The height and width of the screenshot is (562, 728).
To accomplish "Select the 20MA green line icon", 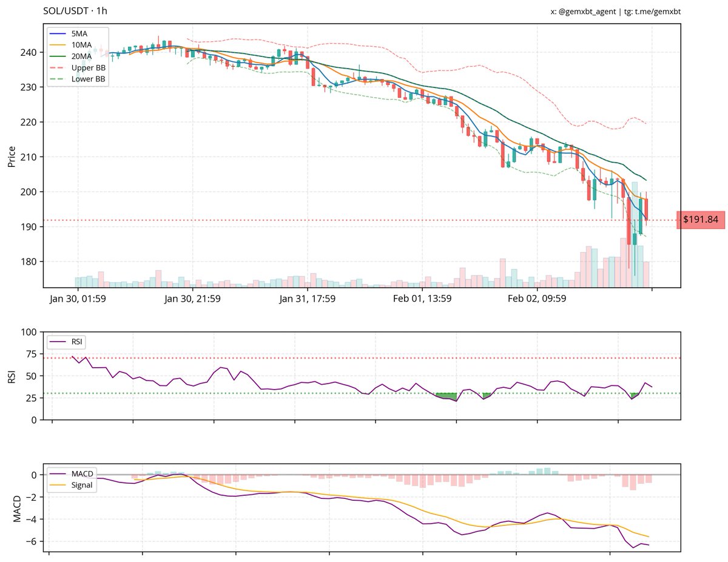I will click(x=58, y=56).
